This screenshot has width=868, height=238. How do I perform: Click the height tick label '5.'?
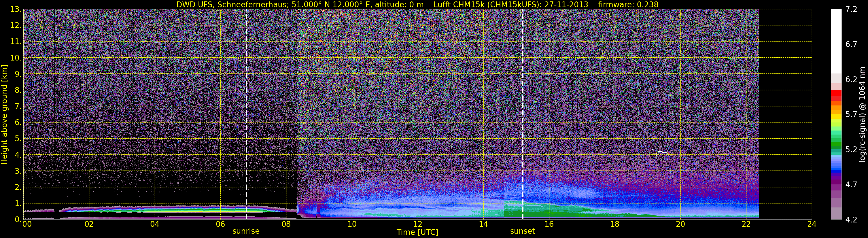[x=18, y=139]
